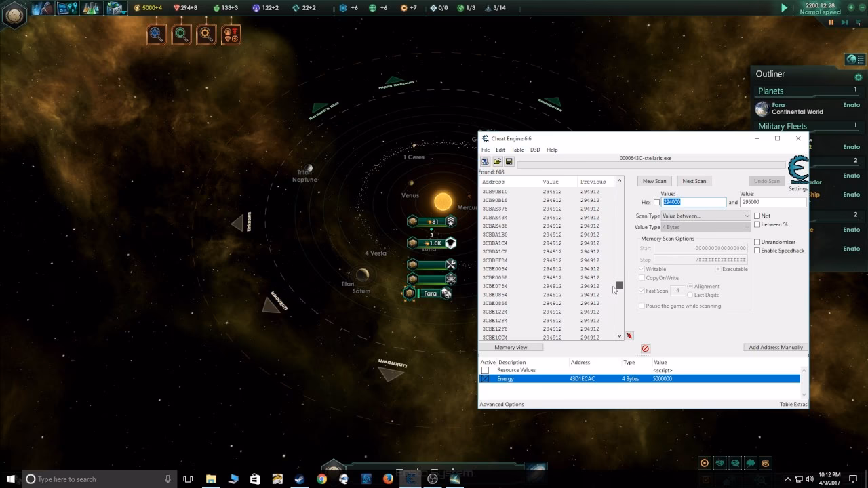Viewport: 868px width, 488px height.
Task: Click the Cheat Engine open file folder icon
Action: tap(497, 161)
